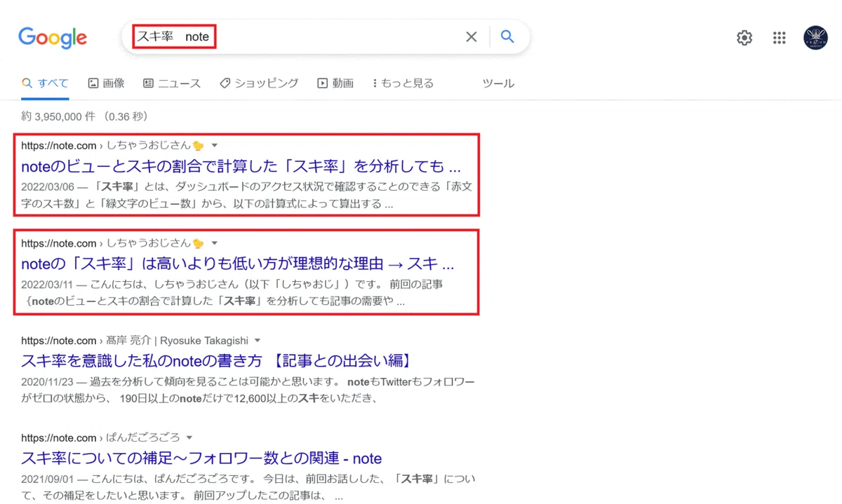Open the もっと見る menu
842x504 pixels.
click(403, 83)
